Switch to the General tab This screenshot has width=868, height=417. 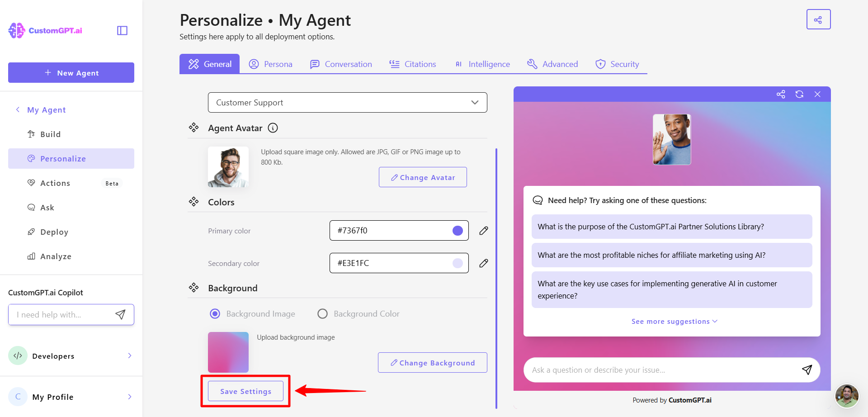coord(210,64)
